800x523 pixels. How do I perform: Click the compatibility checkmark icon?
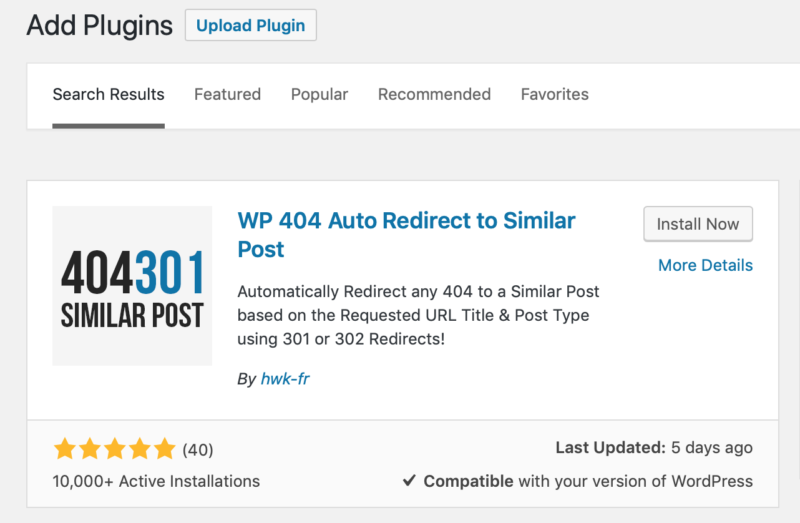tap(409, 481)
